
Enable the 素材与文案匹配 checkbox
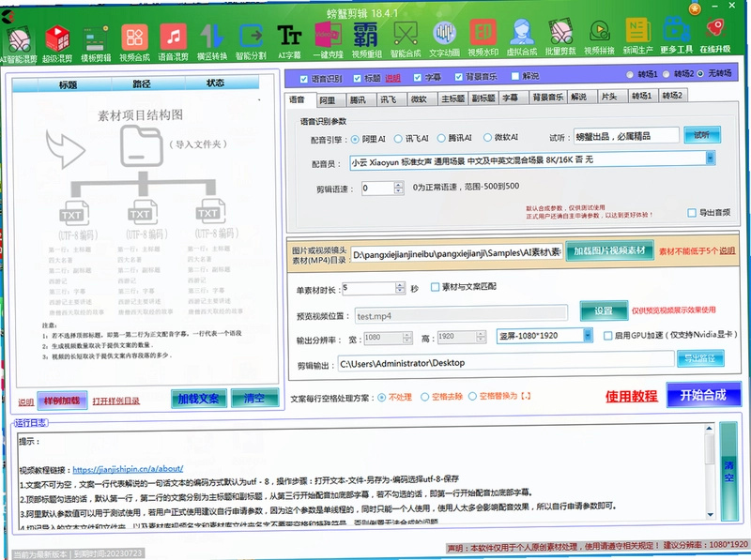click(x=435, y=287)
